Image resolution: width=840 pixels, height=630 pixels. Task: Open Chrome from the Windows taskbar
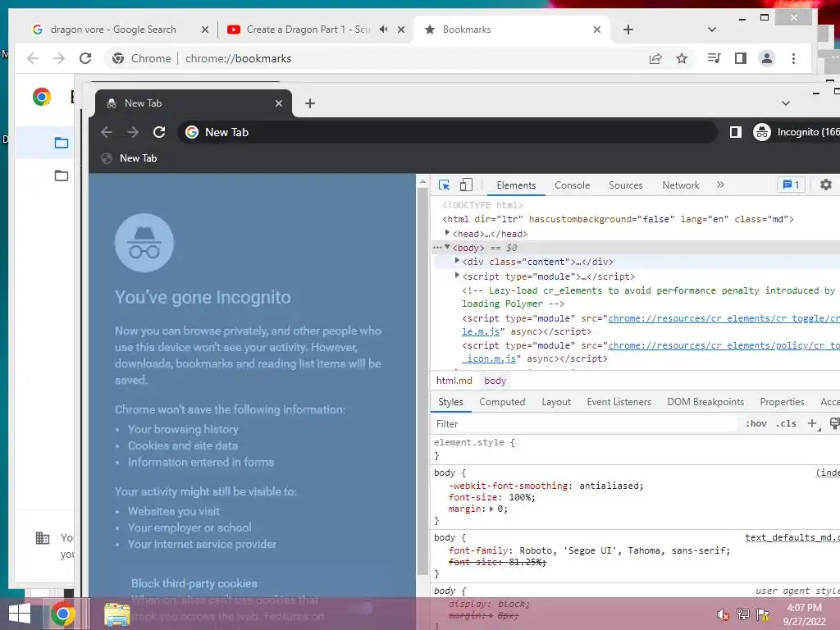pyautogui.click(x=62, y=614)
